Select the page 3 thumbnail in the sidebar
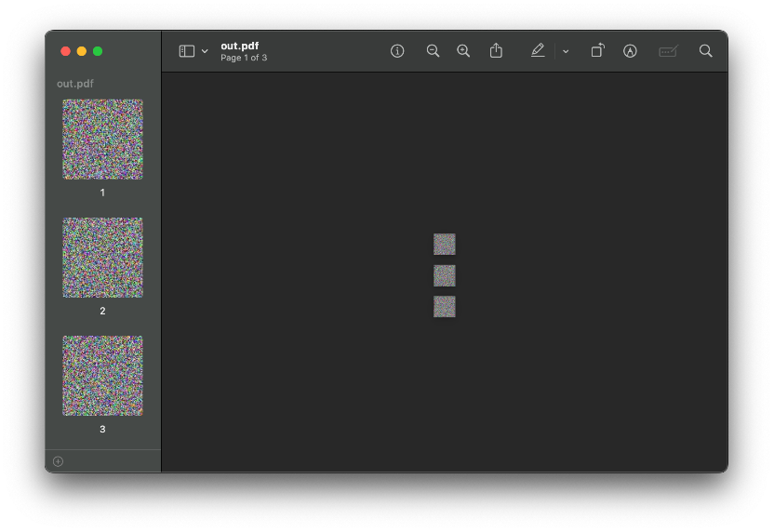The width and height of the screenshot is (774, 532). coord(102,376)
